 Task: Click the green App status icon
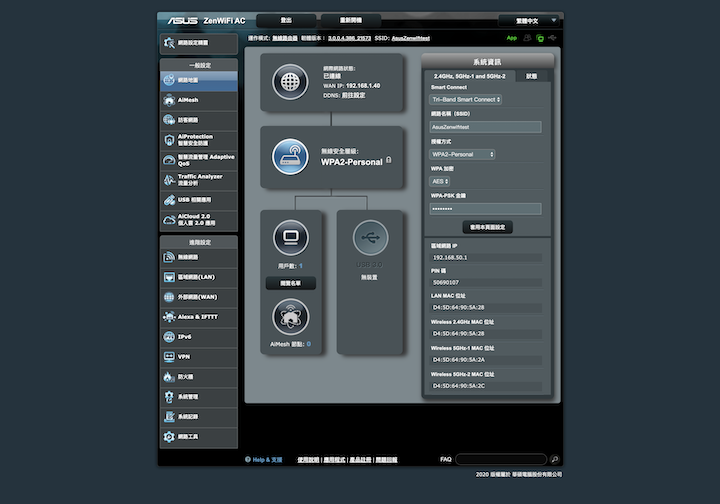(x=512, y=38)
